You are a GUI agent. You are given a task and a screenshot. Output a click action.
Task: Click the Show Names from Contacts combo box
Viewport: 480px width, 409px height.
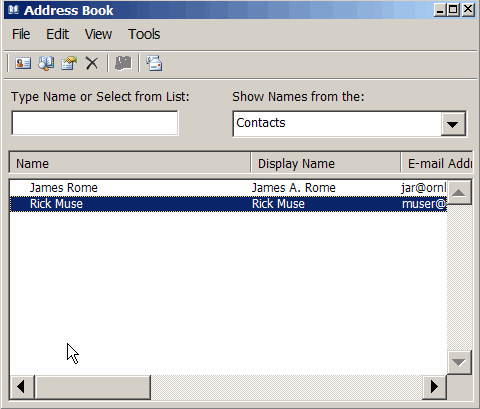pos(349,124)
